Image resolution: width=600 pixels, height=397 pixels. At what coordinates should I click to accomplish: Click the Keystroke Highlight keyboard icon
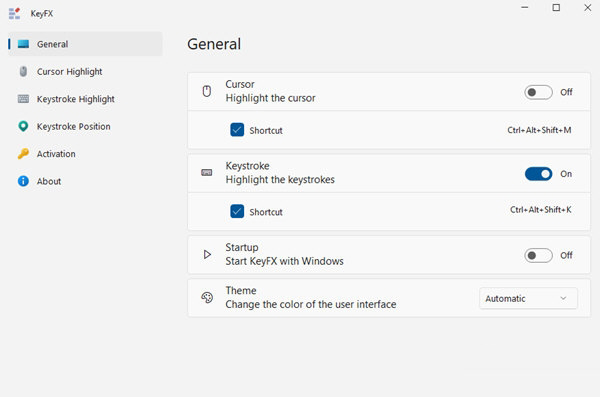tap(23, 99)
